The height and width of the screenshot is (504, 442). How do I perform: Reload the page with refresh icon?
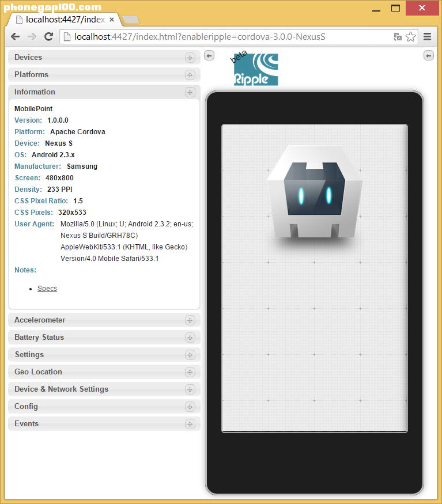pyautogui.click(x=48, y=37)
